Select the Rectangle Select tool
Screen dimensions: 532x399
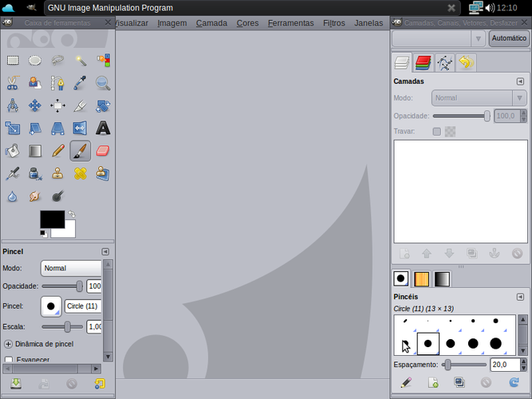pyautogui.click(x=13, y=61)
